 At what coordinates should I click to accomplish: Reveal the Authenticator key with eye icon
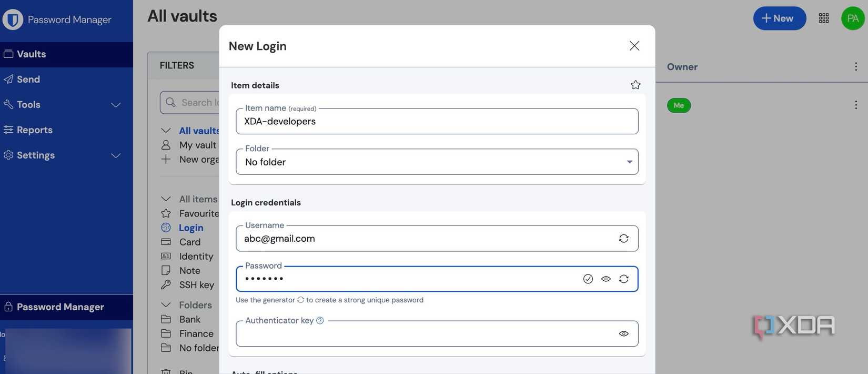click(623, 333)
